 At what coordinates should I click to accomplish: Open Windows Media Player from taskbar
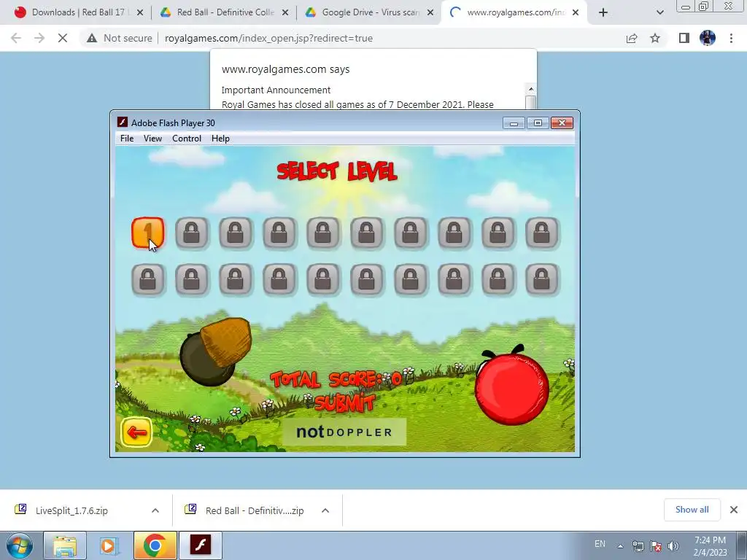pos(109,545)
